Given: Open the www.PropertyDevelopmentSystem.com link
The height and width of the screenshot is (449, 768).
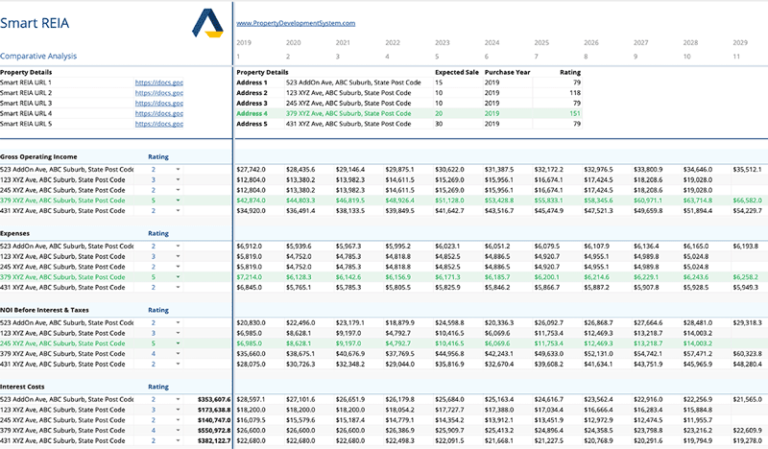Looking at the screenshot, I should 295,23.
